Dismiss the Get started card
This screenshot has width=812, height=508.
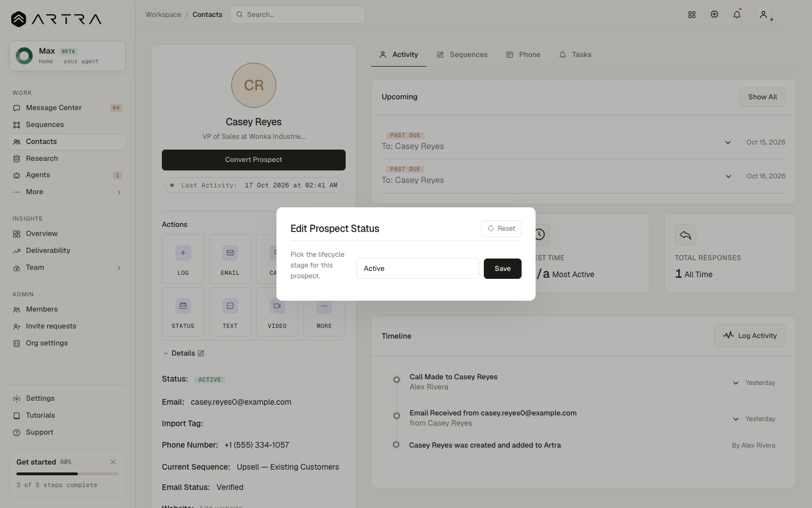[x=113, y=462]
